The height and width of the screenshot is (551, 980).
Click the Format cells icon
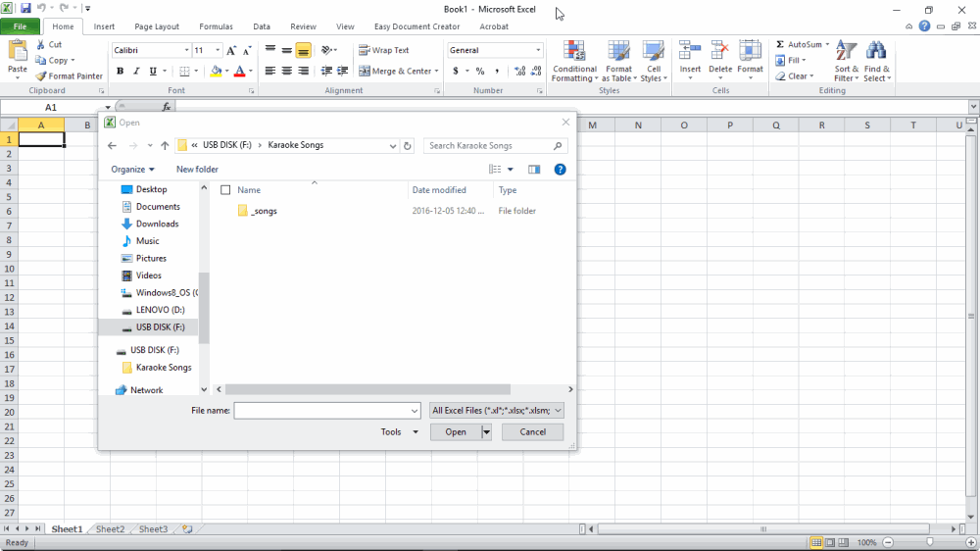750,51
